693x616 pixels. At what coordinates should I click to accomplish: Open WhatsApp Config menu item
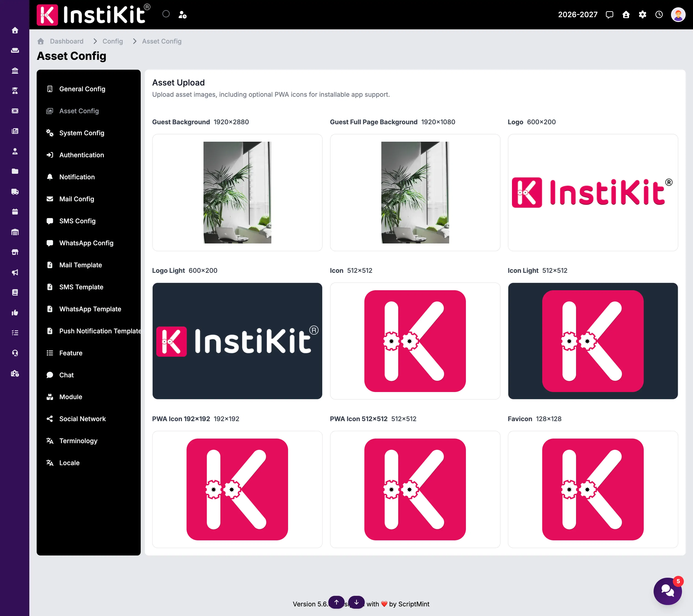(88, 243)
